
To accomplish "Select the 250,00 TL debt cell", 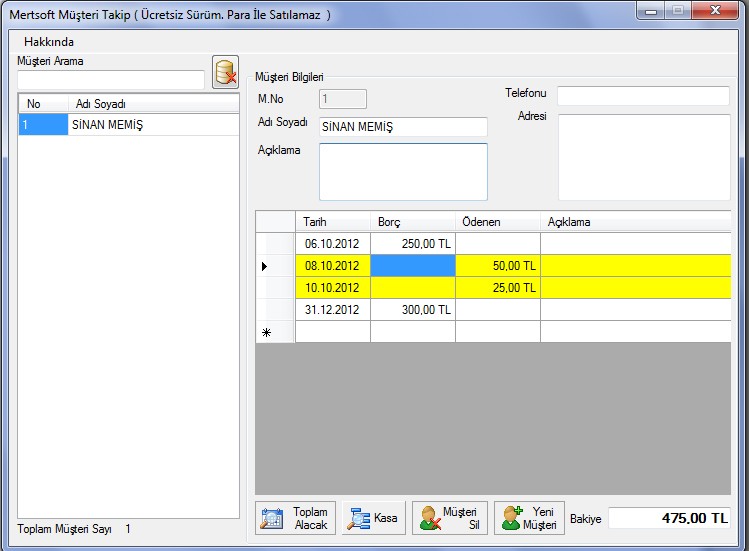I will coord(413,244).
